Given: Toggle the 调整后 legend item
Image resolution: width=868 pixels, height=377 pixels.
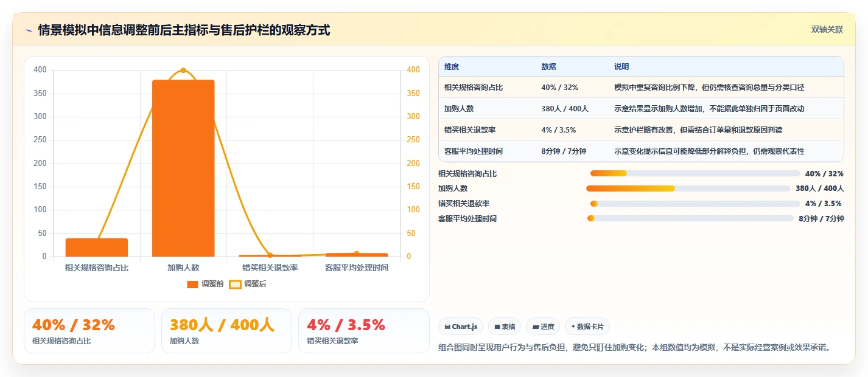Looking at the screenshot, I should point(248,284).
